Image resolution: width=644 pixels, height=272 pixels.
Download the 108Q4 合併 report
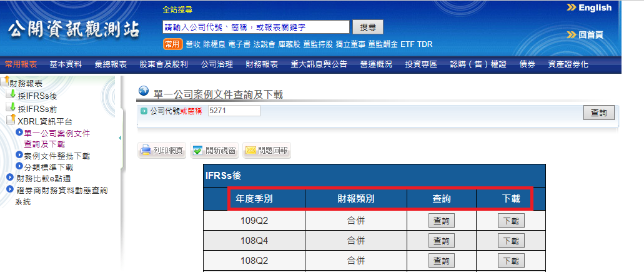(x=510, y=241)
